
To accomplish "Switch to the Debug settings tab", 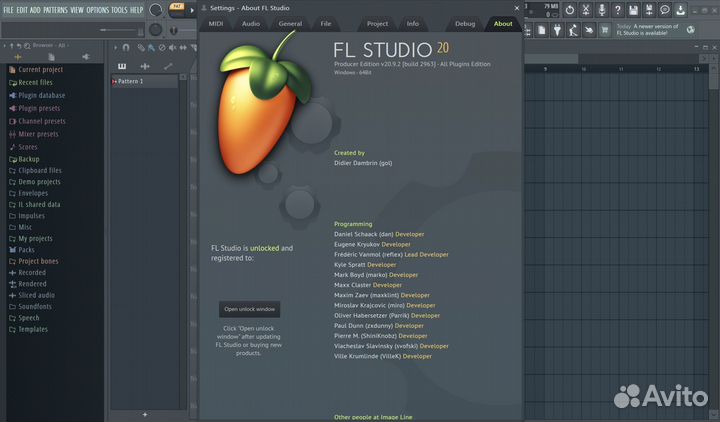I will point(465,23).
